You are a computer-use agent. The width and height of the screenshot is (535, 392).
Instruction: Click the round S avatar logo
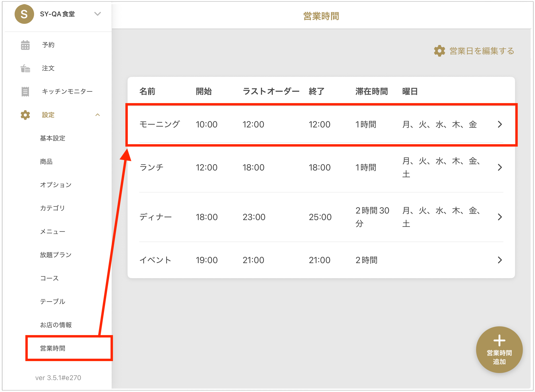tap(24, 14)
